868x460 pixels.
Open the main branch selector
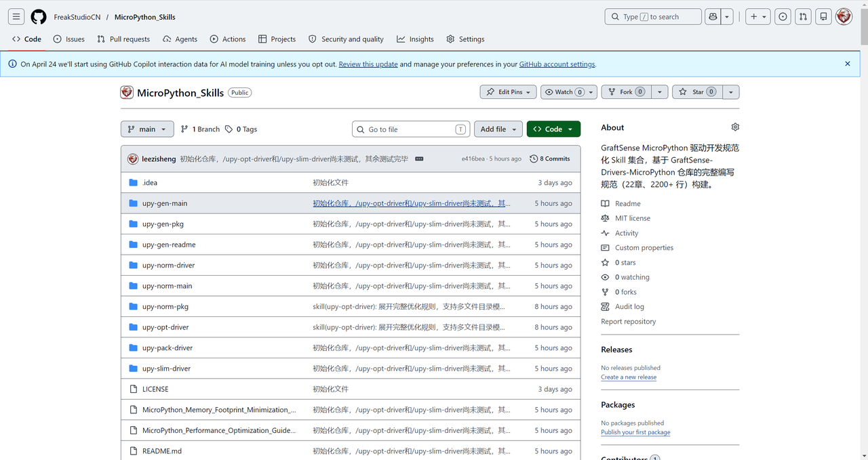point(147,129)
